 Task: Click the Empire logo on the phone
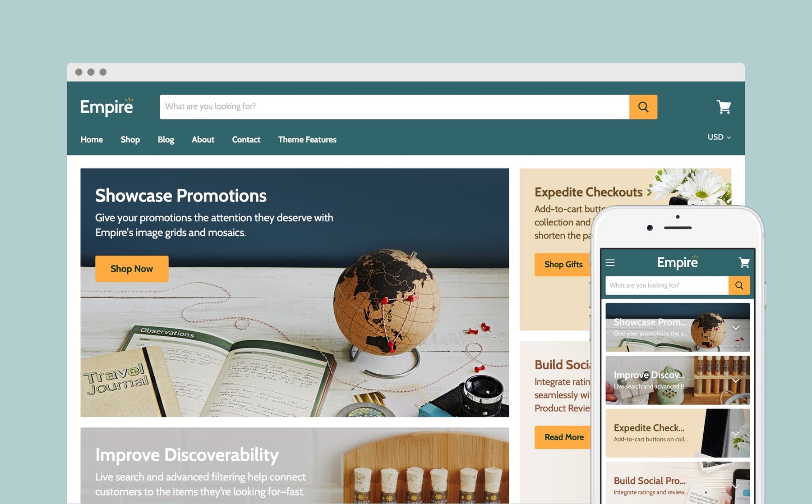pos(678,262)
